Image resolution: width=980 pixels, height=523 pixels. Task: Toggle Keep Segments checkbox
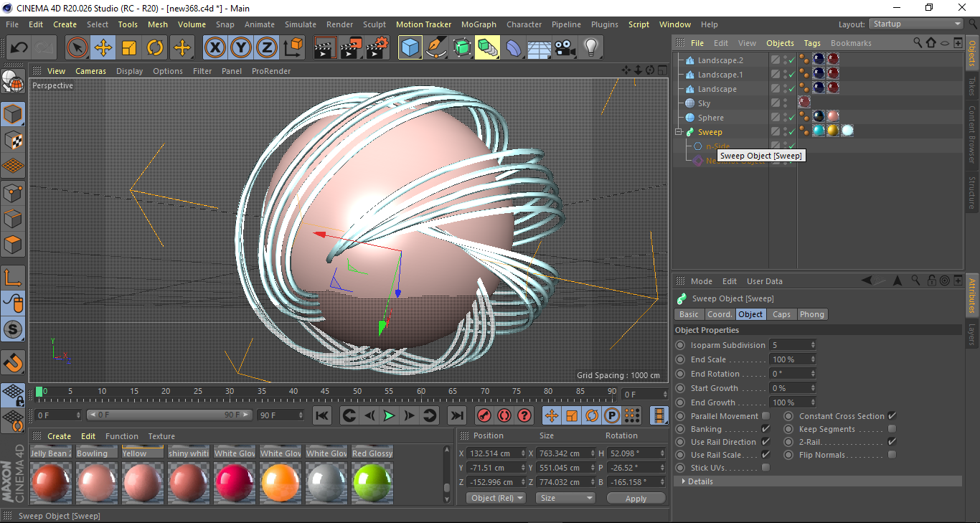pyautogui.click(x=892, y=429)
